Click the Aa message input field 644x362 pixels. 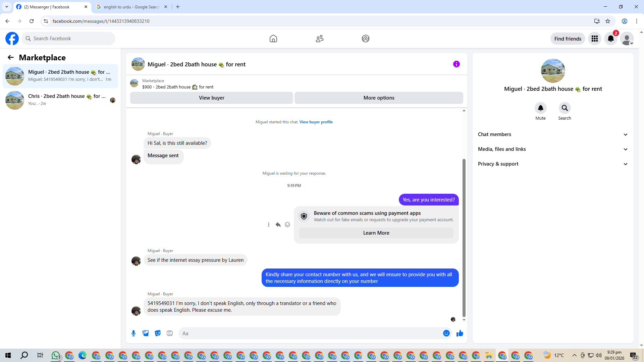(309, 333)
